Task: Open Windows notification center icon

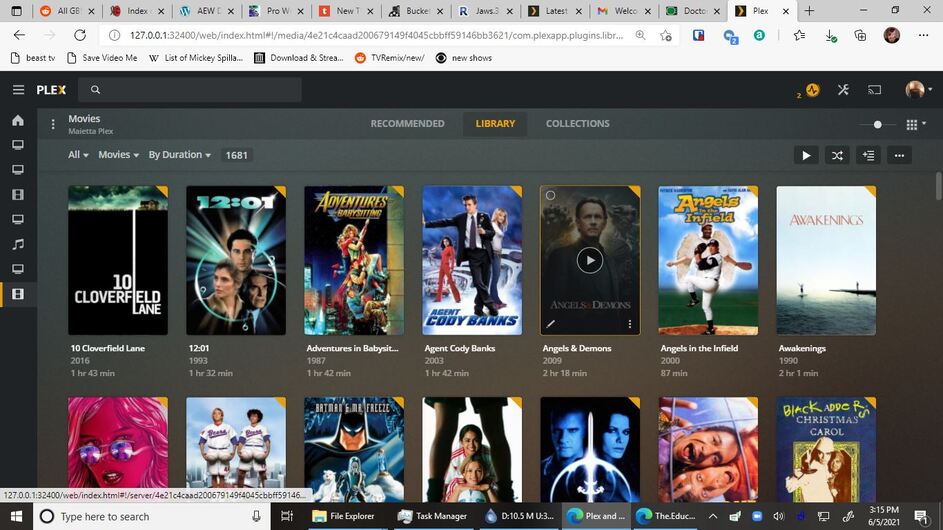Action: (920, 516)
